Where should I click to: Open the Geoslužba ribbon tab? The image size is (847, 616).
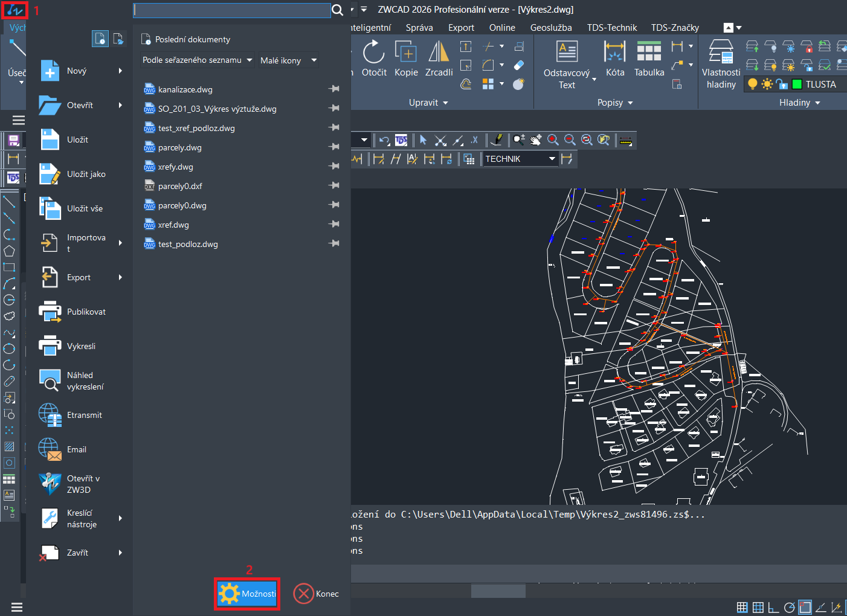click(x=550, y=28)
